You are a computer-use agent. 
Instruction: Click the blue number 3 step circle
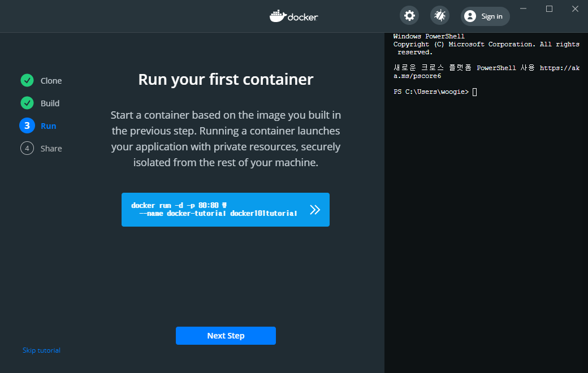point(27,125)
